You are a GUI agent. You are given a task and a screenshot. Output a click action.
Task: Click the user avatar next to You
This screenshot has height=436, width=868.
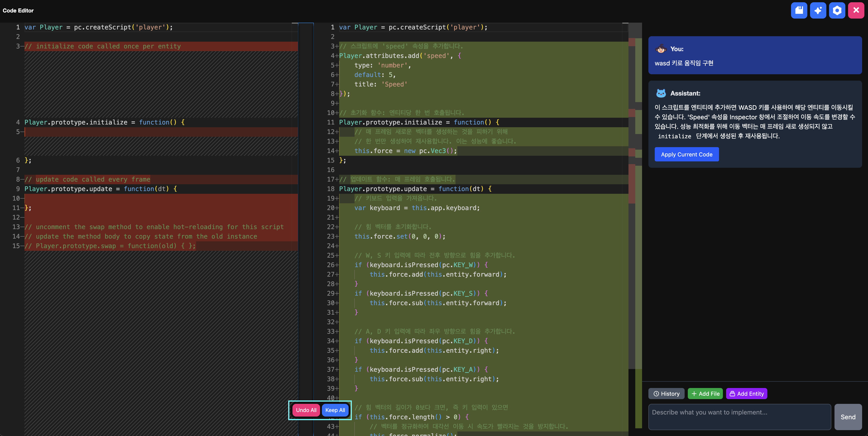[x=661, y=49]
